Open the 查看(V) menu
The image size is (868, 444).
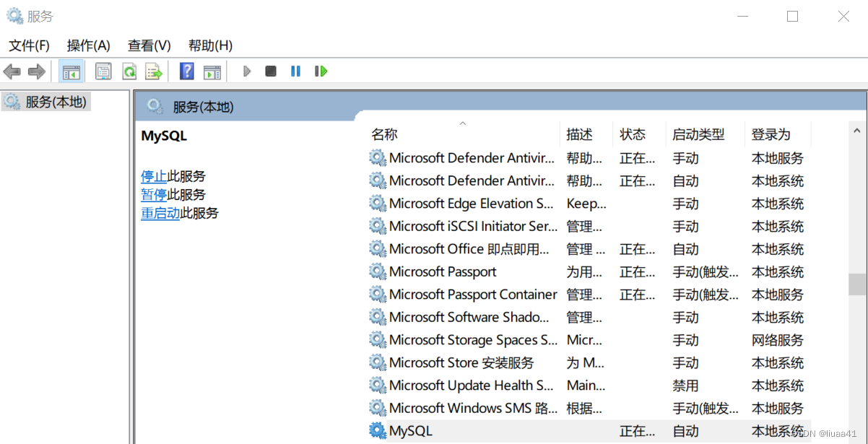tap(148, 45)
